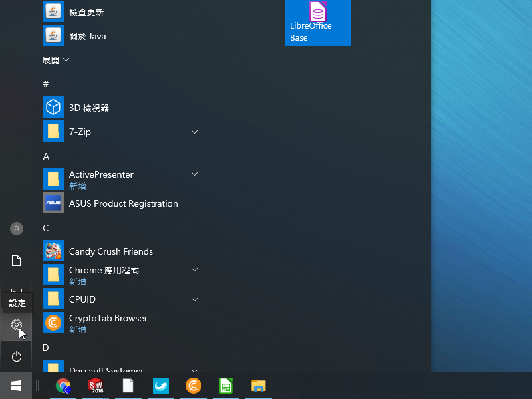Open the blue swirl browser taskbar icon
The image size is (532, 399).
point(161,386)
